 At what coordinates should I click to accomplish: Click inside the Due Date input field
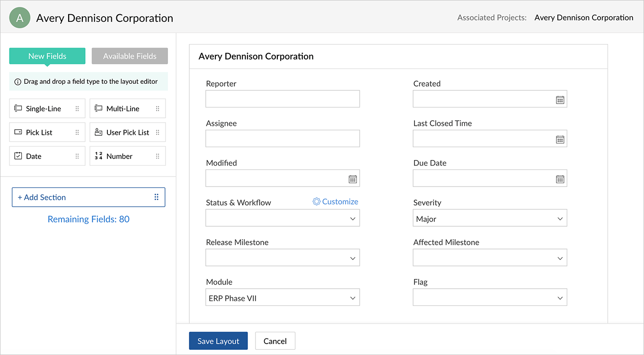coord(490,178)
